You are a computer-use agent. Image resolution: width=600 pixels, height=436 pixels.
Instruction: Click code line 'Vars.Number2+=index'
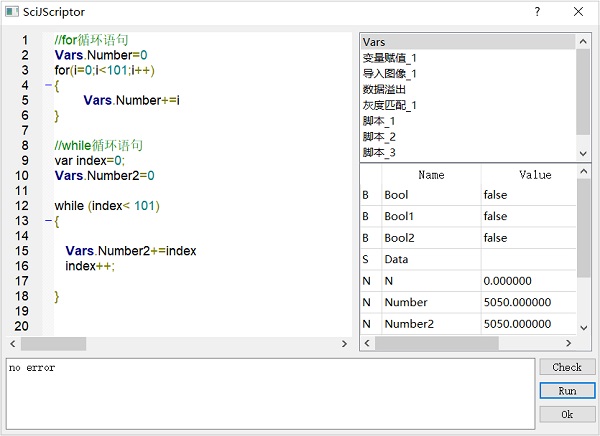[x=131, y=251]
